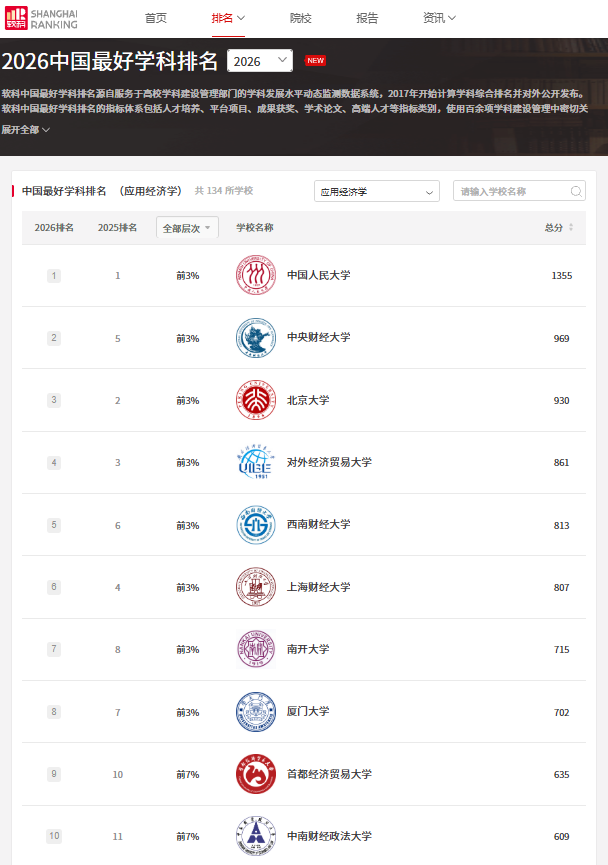Click the score 930
608x865 pixels.
(x=562, y=401)
